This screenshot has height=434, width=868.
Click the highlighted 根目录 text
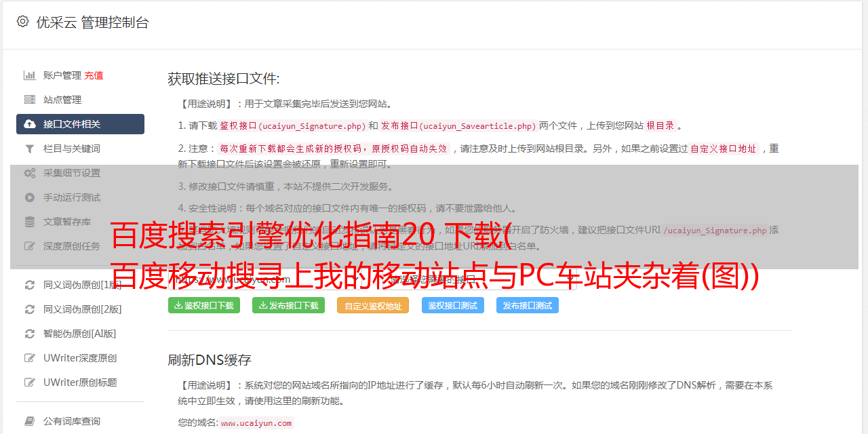660,125
